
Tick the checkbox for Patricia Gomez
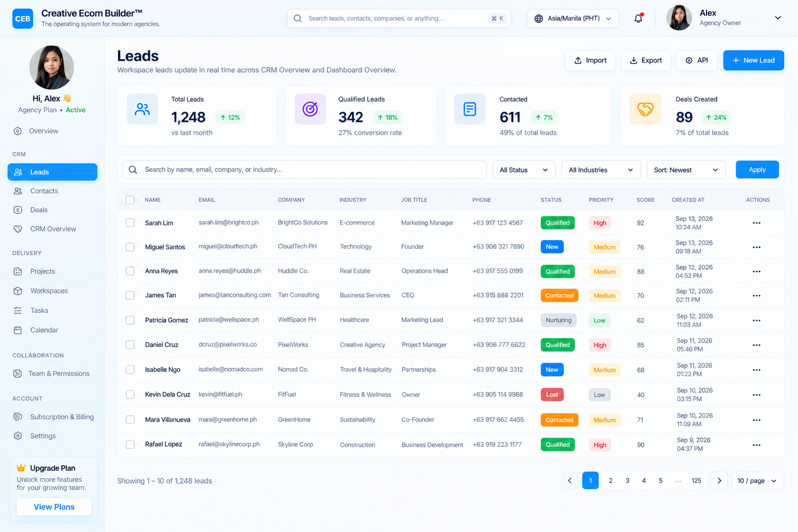tap(130, 320)
